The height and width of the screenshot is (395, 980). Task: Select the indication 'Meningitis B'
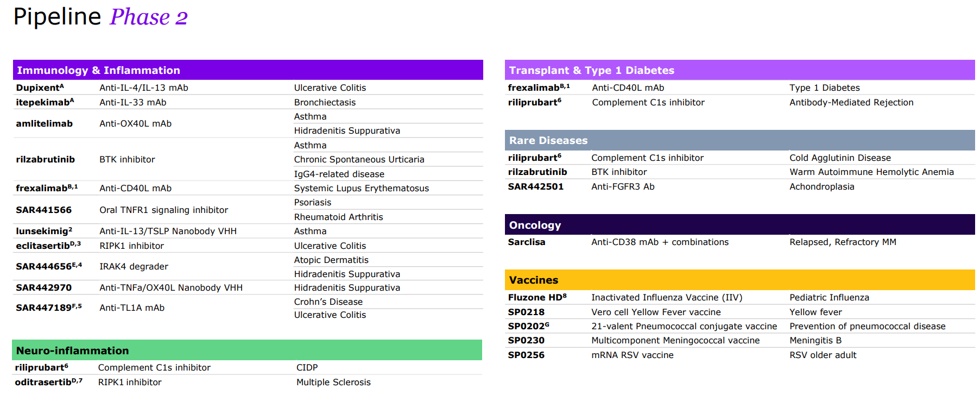[816, 340]
